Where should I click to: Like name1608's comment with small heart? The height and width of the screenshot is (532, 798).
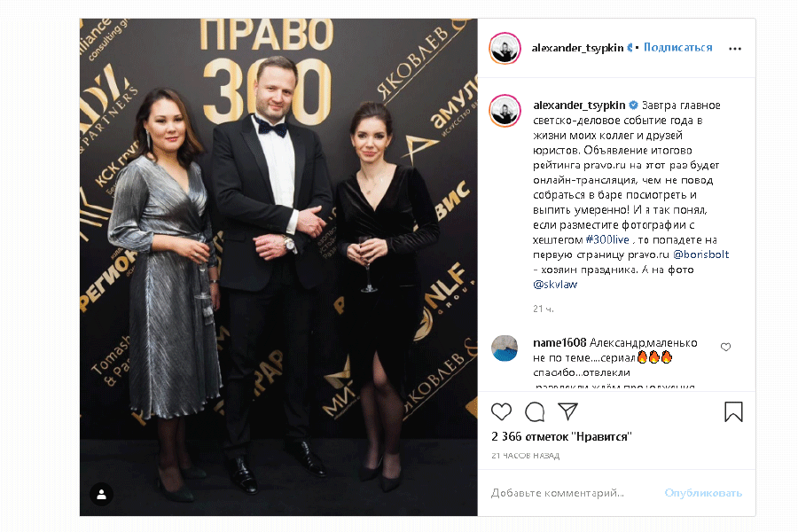point(725,348)
